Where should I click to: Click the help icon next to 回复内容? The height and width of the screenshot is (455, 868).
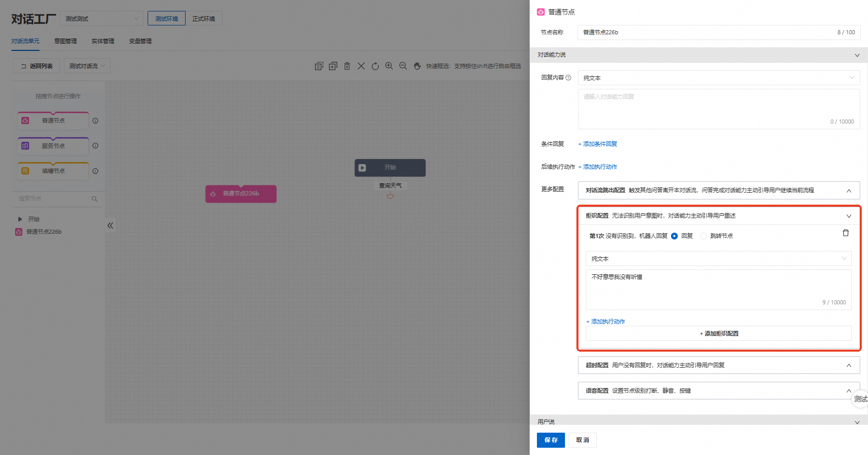(568, 77)
